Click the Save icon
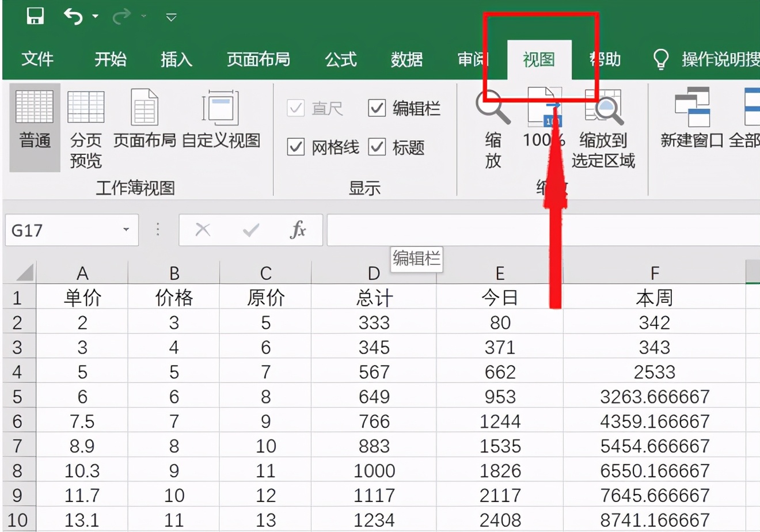The image size is (760, 532). pyautogui.click(x=35, y=16)
